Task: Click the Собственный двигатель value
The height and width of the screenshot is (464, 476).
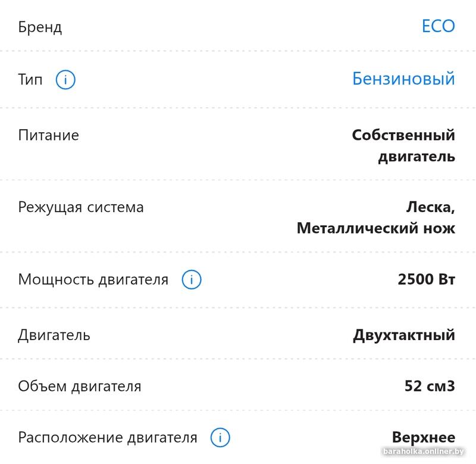Action: coord(403,145)
